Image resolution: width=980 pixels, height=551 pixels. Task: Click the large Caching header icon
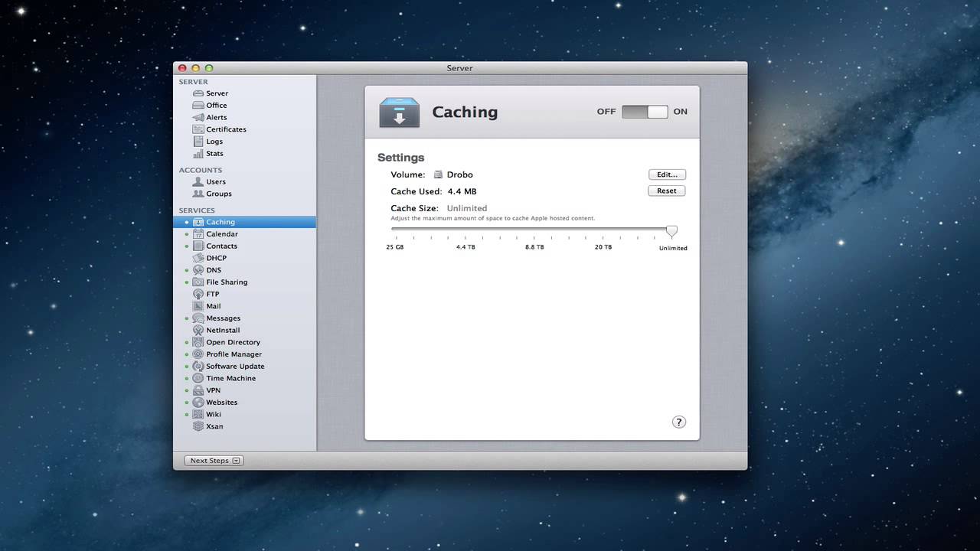coord(399,112)
